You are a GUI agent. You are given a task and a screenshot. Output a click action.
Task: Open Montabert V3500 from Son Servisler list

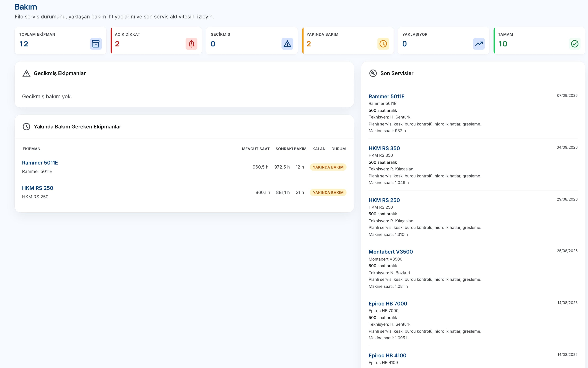[x=391, y=252]
